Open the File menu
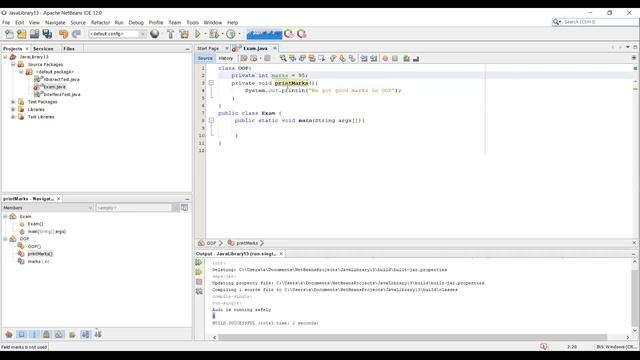This screenshot has width=640, height=360. tap(6, 22)
